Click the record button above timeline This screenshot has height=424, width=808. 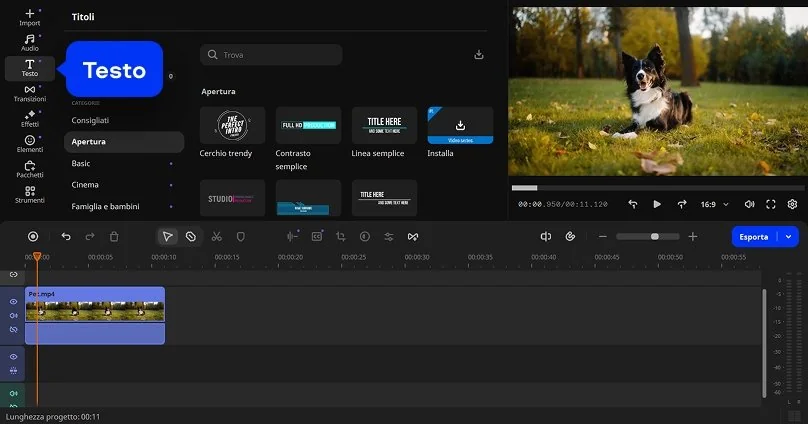point(33,236)
